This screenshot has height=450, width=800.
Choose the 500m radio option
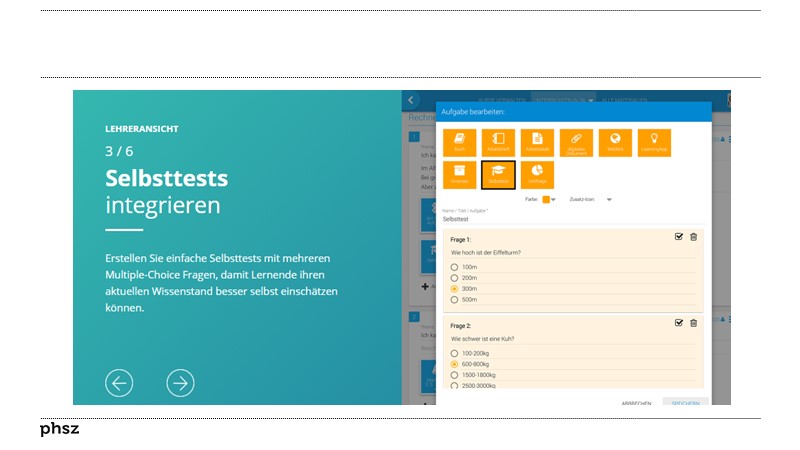click(x=455, y=299)
